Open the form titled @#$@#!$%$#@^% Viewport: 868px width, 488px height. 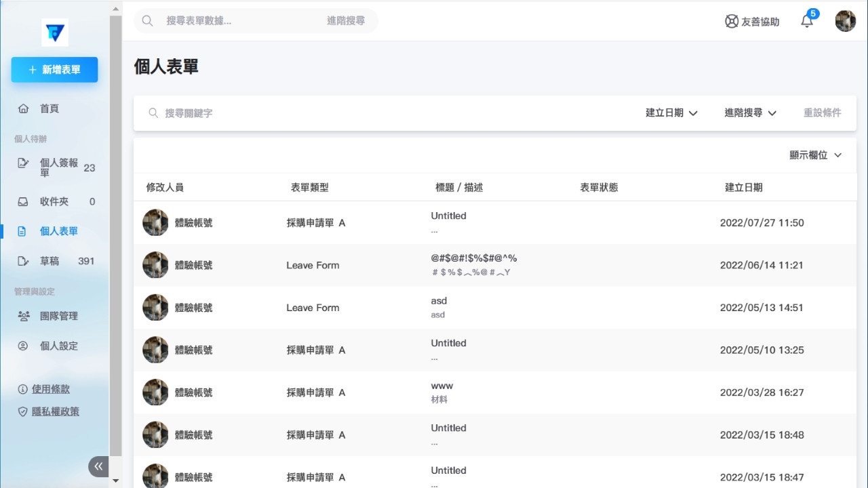474,258
